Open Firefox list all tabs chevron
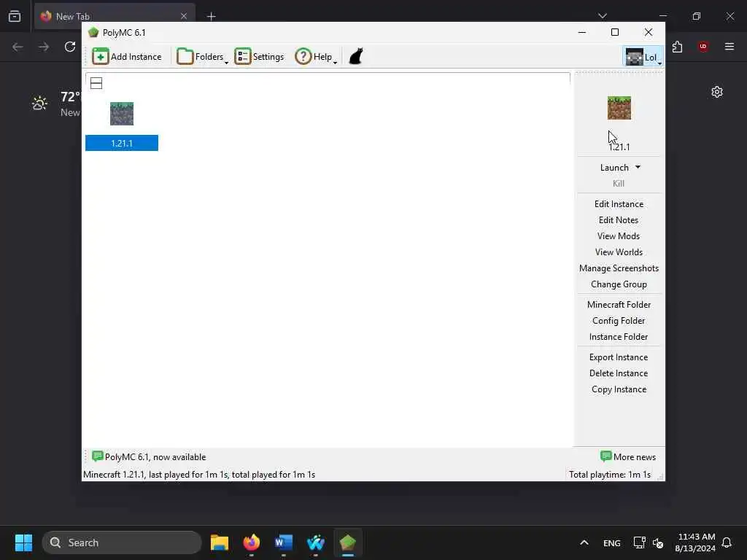 pos(603,16)
